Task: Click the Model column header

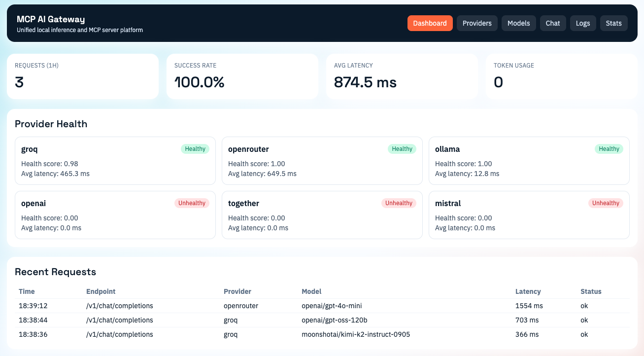Action: click(311, 291)
